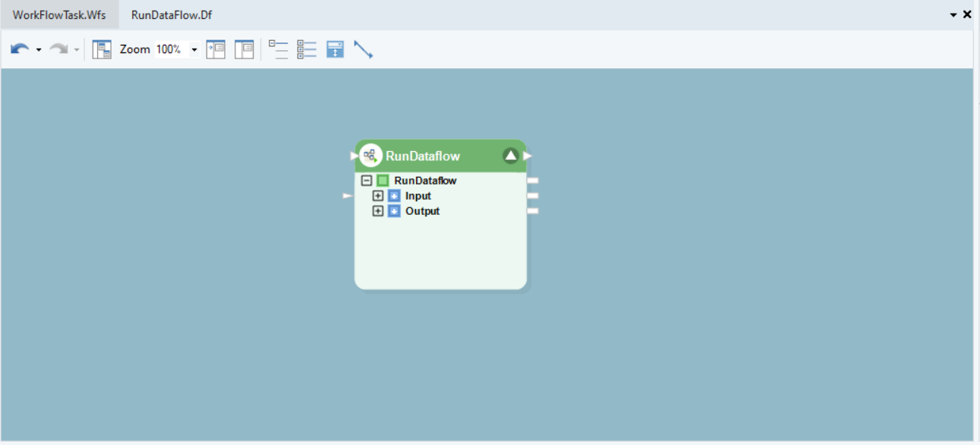Click the expand all tree nodes icon
The width and height of the screenshot is (980, 445).
coord(307,49)
